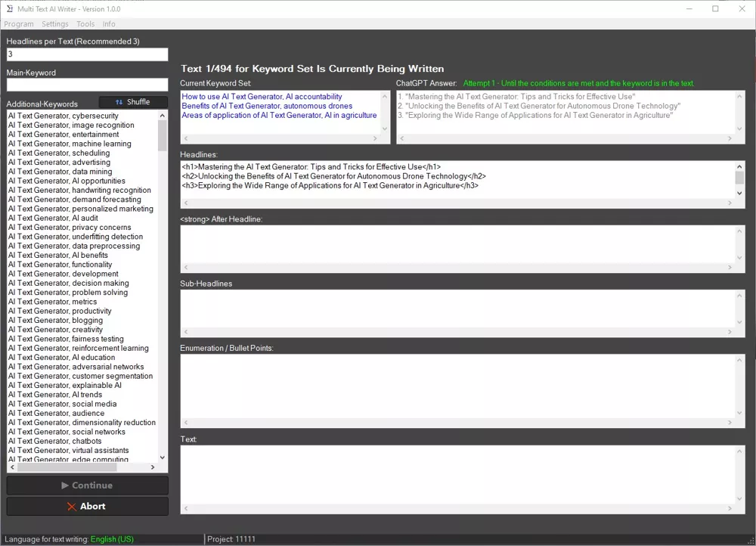Click the h2 'Unlocking the Benefits' headline line
Image resolution: width=756 pixels, height=546 pixels.
click(333, 176)
